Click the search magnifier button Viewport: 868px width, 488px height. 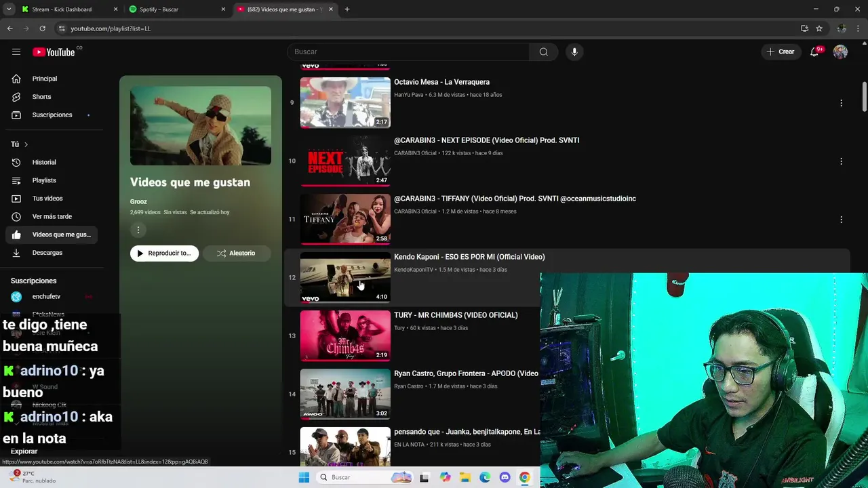click(x=544, y=52)
